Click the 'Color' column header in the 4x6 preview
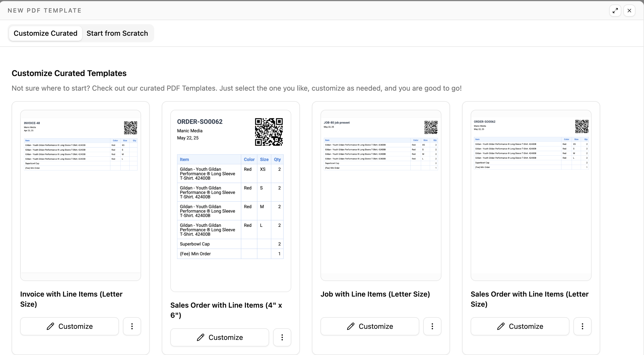 (249, 159)
